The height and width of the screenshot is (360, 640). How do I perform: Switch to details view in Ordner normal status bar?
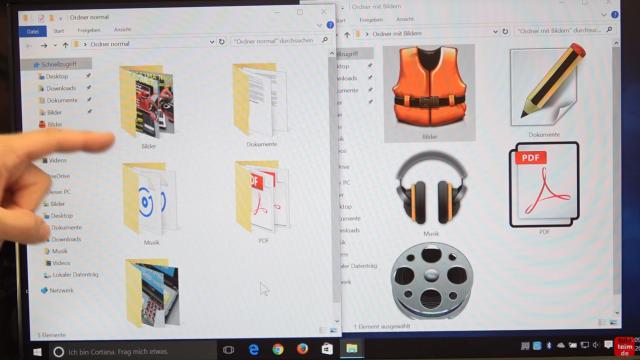(324, 330)
